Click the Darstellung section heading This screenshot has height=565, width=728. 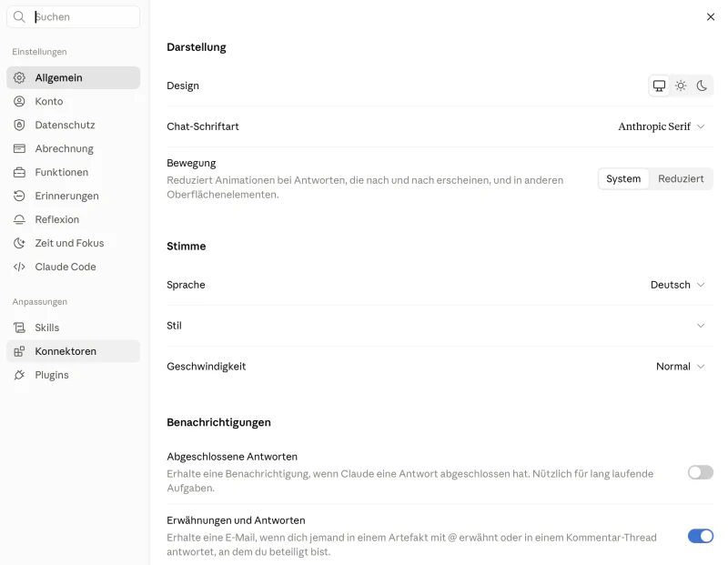pyautogui.click(x=197, y=47)
